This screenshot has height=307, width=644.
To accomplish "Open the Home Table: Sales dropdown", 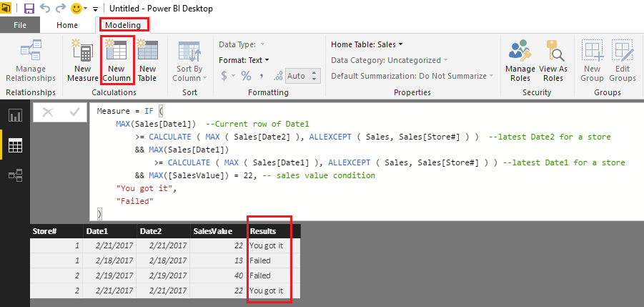I will click(367, 44).
